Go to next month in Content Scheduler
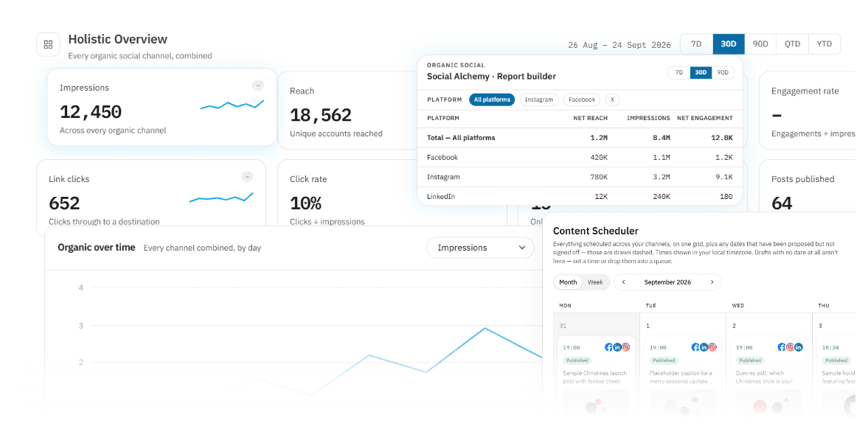Viewport: 868px width, 429px height. coord(712,282)
